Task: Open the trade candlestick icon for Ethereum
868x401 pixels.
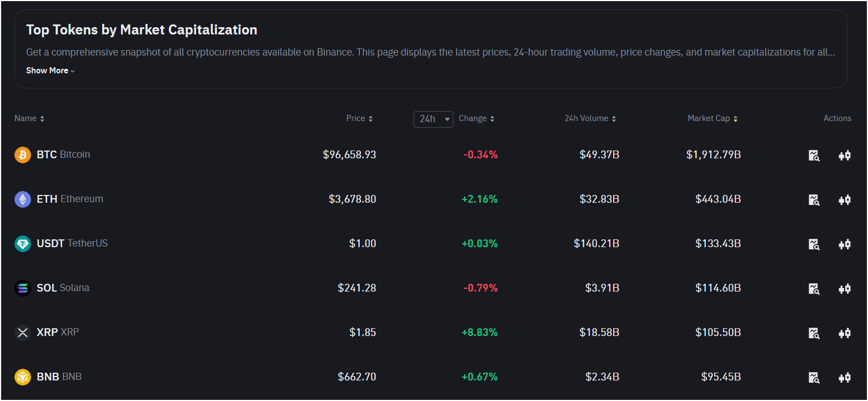Action: (x=845, y=200)
